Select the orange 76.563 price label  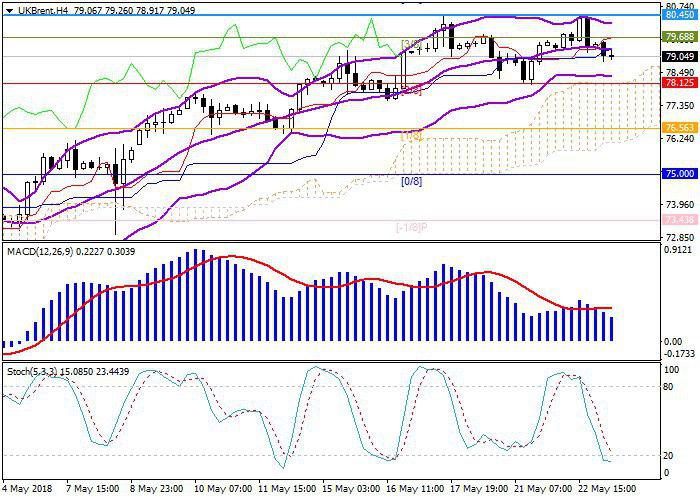(680, 128)
